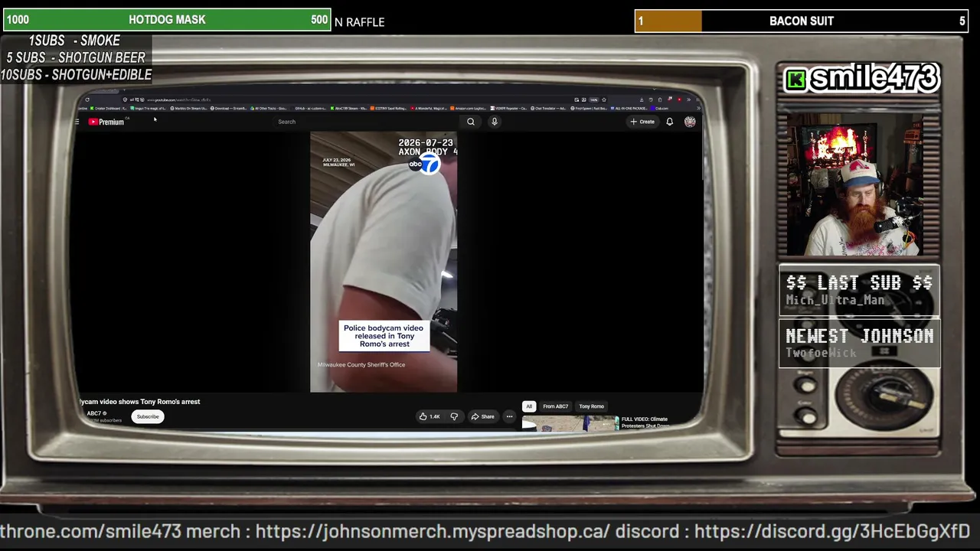
Task: Click the bodycam video player
Action: tap(384, 262)
